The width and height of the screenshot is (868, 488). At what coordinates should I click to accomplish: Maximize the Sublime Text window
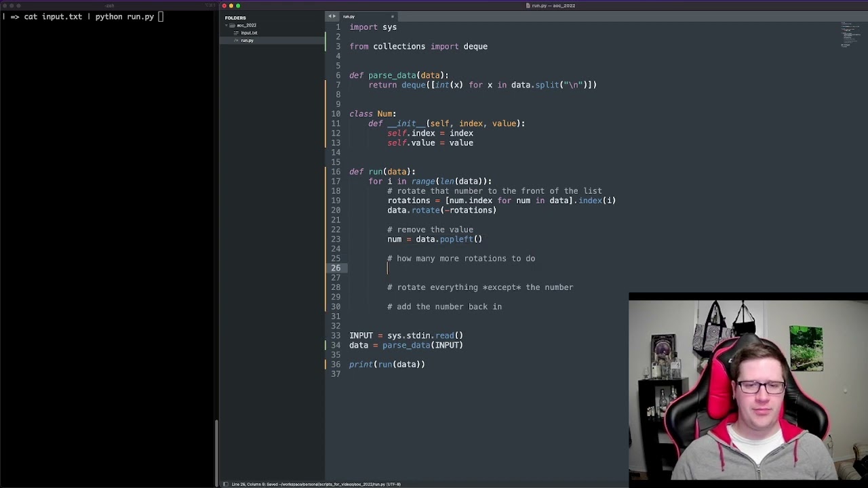pos(238,5)
